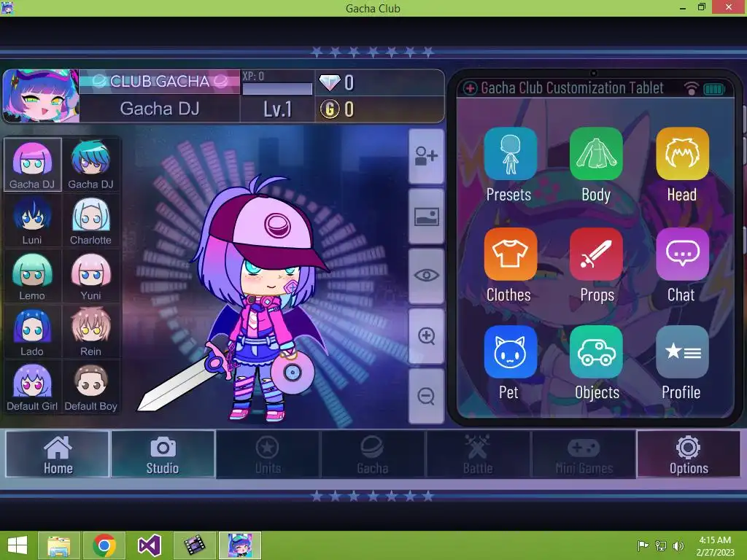Select the Yuni character slot

[x=91, y=276]
